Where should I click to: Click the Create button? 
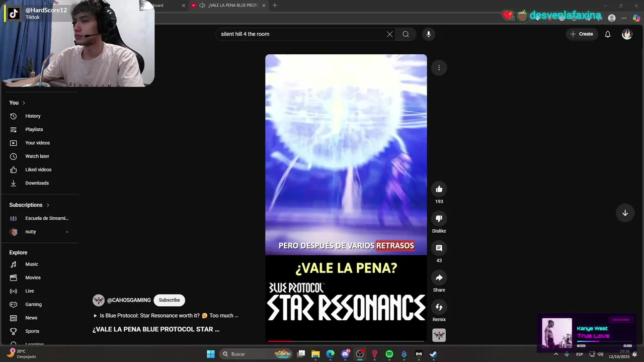click(x=582, y=34)
